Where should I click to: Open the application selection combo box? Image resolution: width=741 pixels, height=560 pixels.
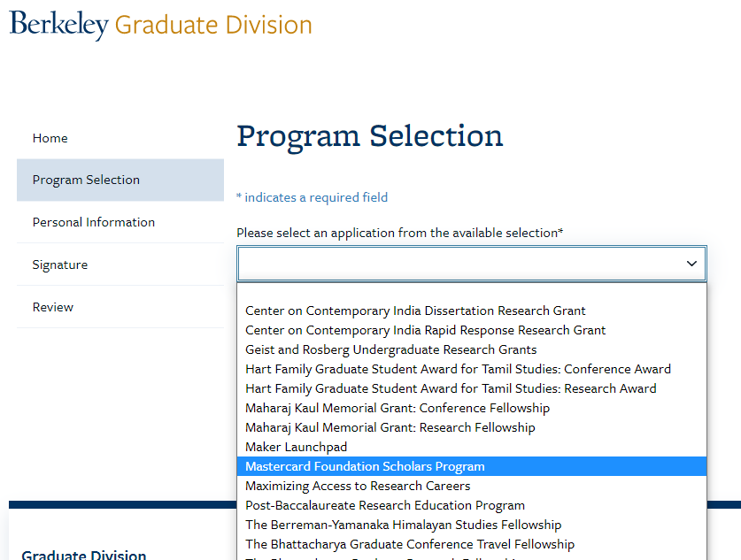tap(460, 264)
